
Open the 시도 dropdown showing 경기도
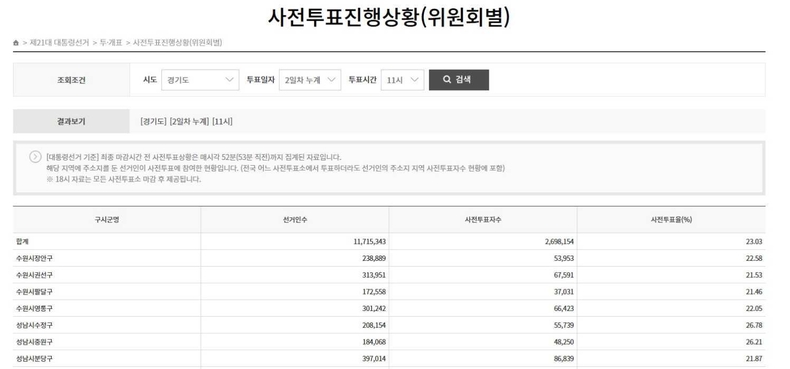[200, 80]
